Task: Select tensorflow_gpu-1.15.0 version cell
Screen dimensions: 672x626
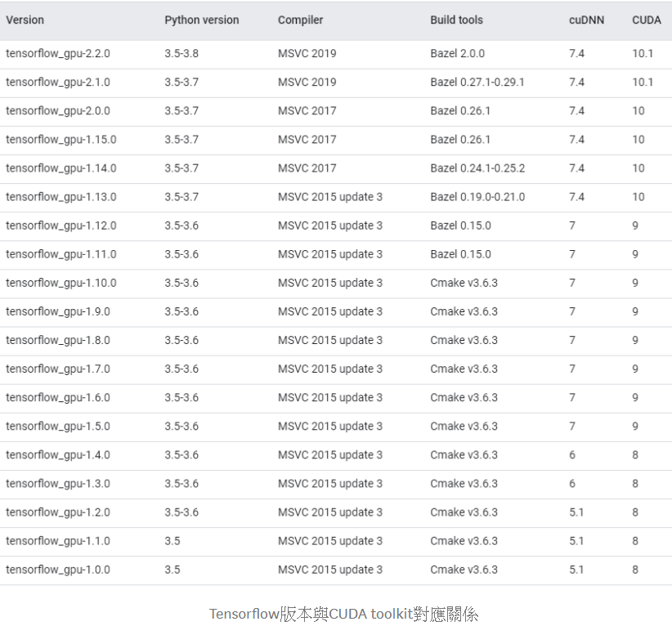Action: click(x=60, y=140)
